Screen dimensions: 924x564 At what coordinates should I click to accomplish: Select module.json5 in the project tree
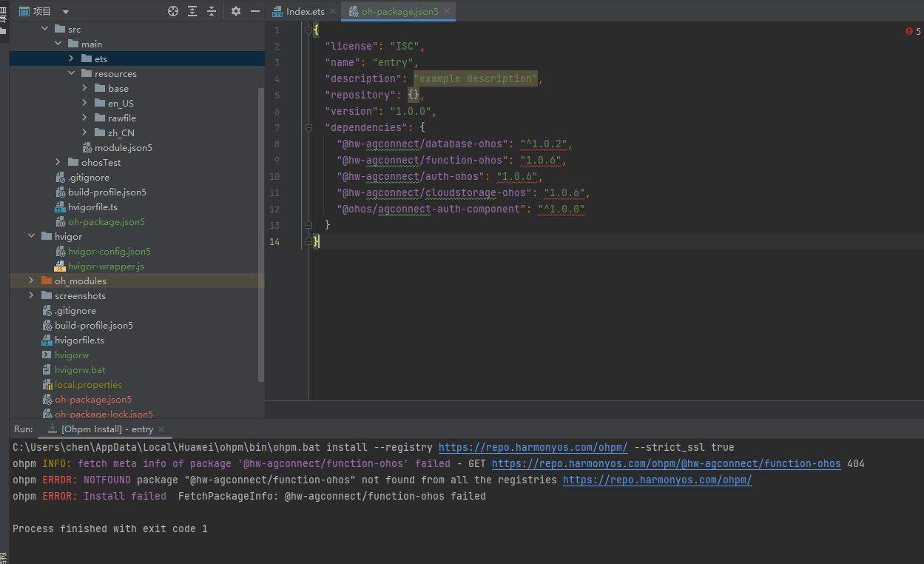(x=123, y=147)
